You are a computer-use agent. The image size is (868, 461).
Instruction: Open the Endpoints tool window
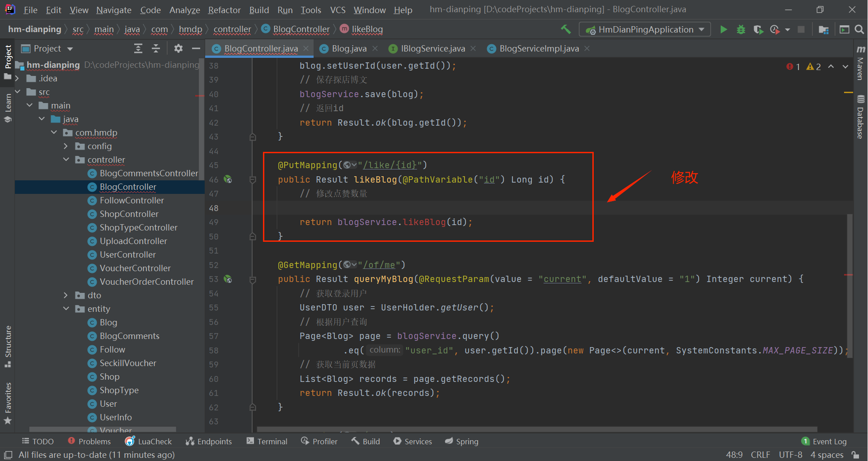(x=209, y=442)
